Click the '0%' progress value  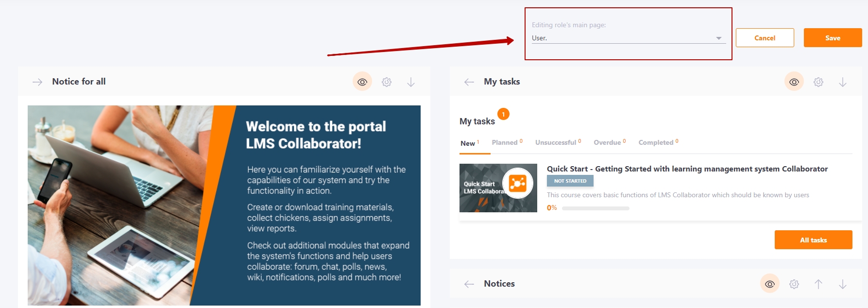pyautogui.click(x=552, y=208)
